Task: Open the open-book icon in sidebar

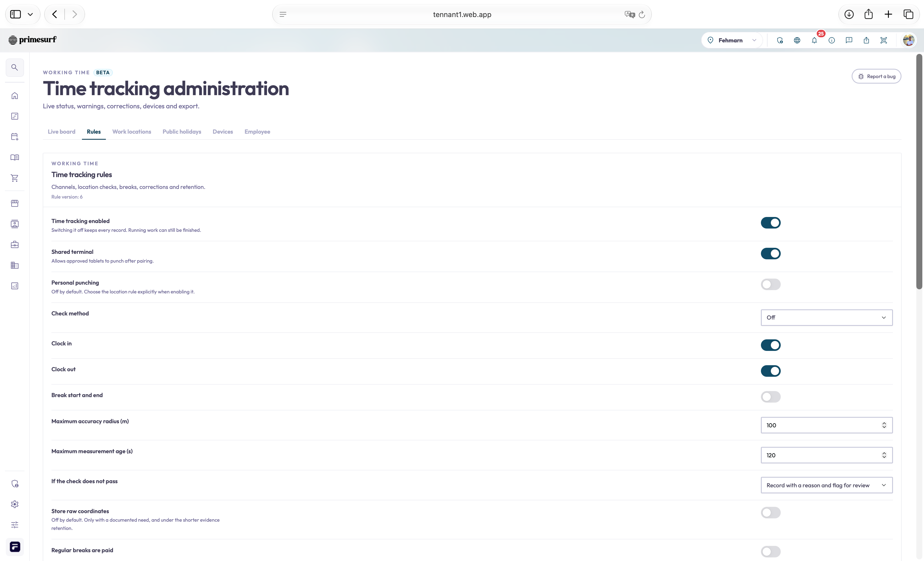Action: 15,158
